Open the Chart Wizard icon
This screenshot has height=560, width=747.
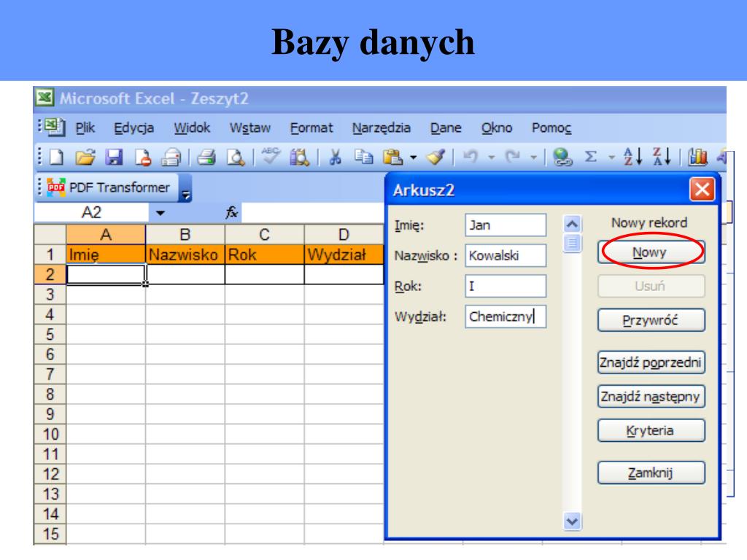[x=697, y=157]
